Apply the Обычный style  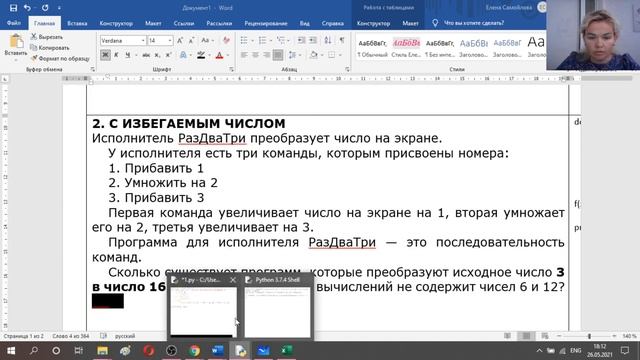(x=372, y=48)
